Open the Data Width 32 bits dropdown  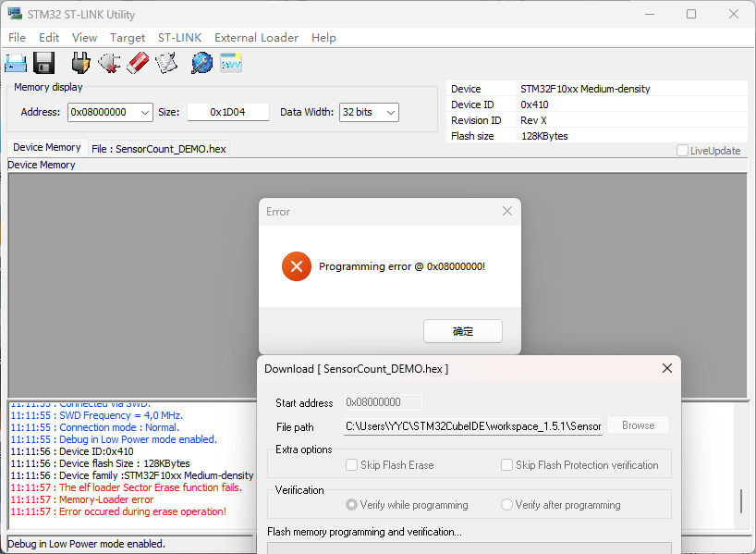(x=369, y=113)
